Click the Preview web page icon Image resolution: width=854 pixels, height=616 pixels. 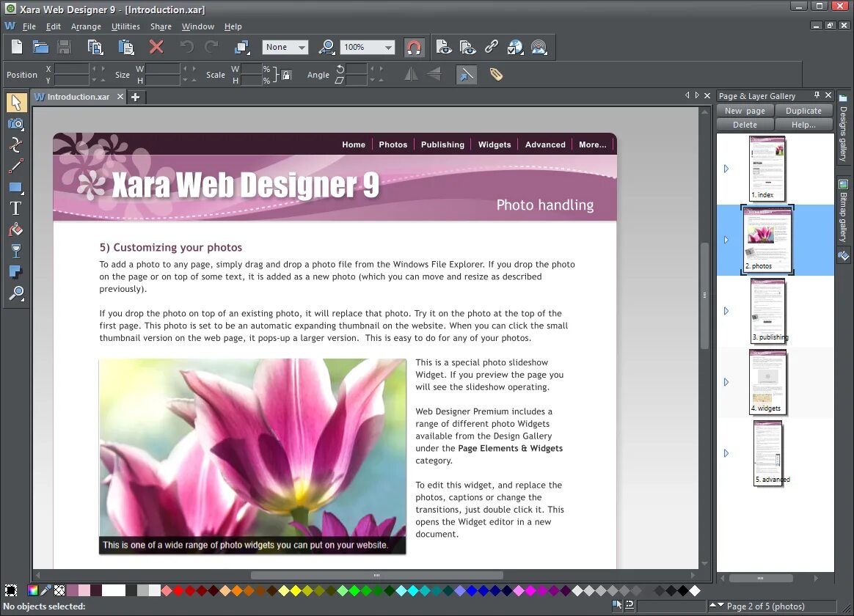point(444,48)
